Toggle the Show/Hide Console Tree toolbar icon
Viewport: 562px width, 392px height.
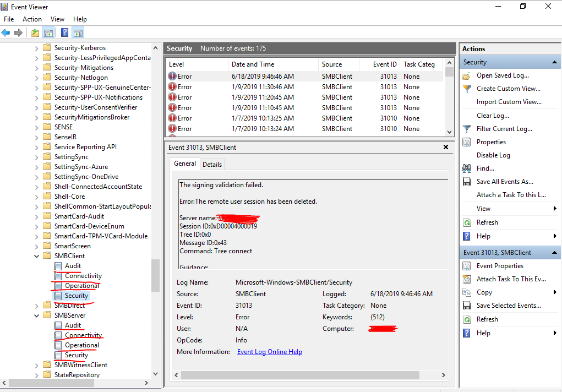coord(48,33)
